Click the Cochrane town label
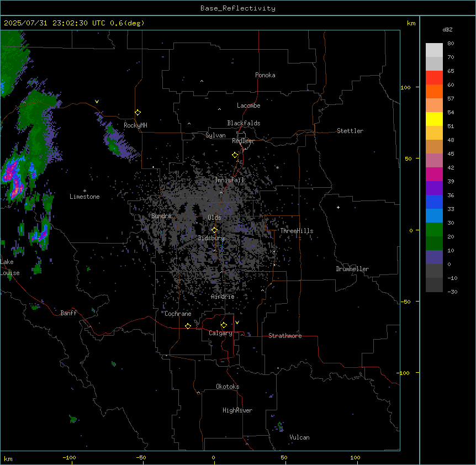 tap(178, 314)
